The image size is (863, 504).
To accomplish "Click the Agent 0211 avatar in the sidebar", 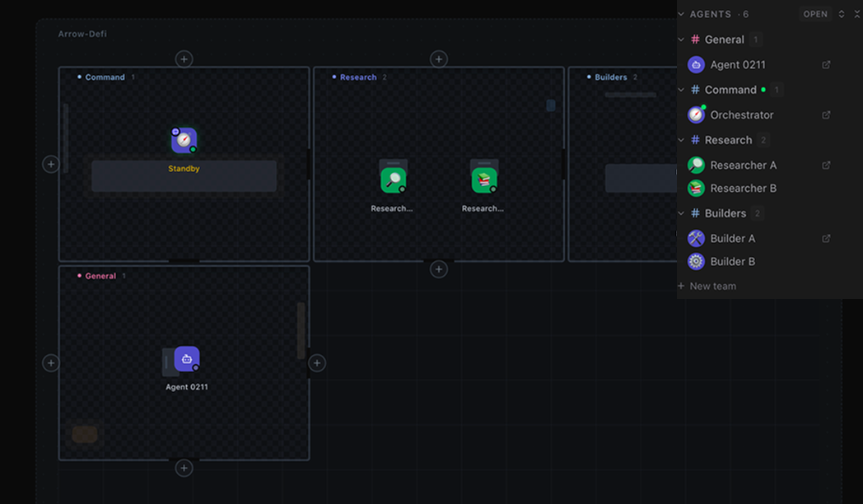I will tap(696, 65).
